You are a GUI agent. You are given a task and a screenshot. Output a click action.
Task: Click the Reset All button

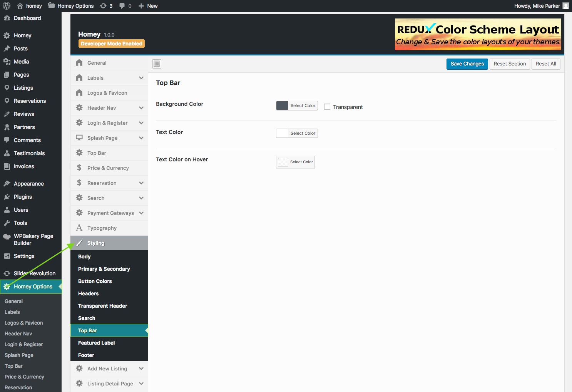[546, 64]
